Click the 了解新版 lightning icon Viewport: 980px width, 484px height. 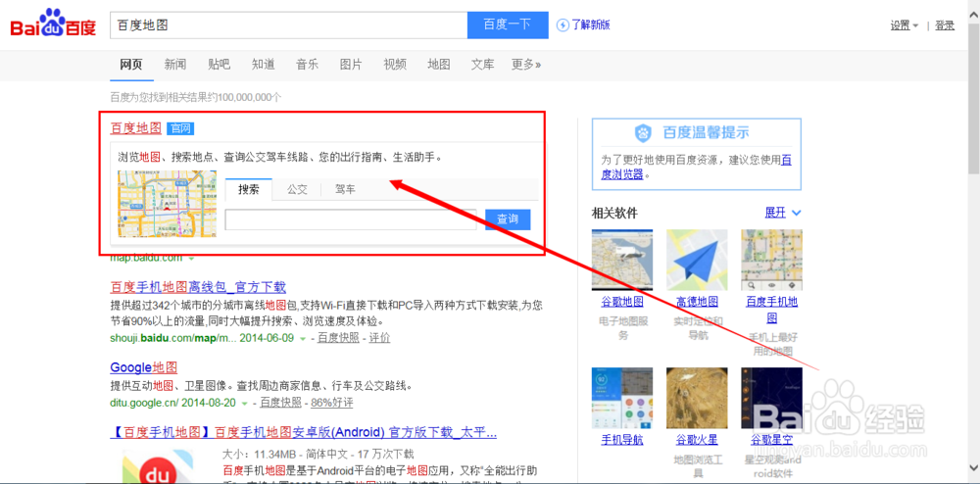(x=563, y=24)
